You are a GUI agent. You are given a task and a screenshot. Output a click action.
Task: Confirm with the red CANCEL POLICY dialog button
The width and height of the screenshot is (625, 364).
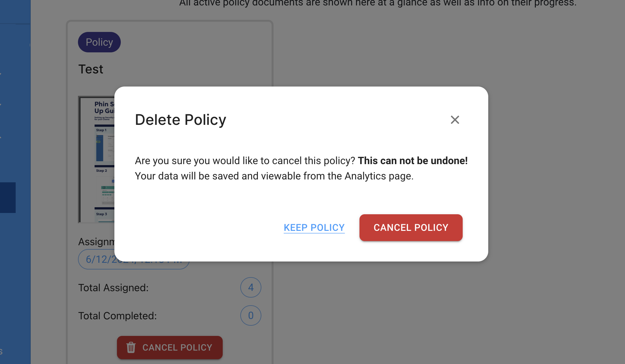(x=411, y=228)
